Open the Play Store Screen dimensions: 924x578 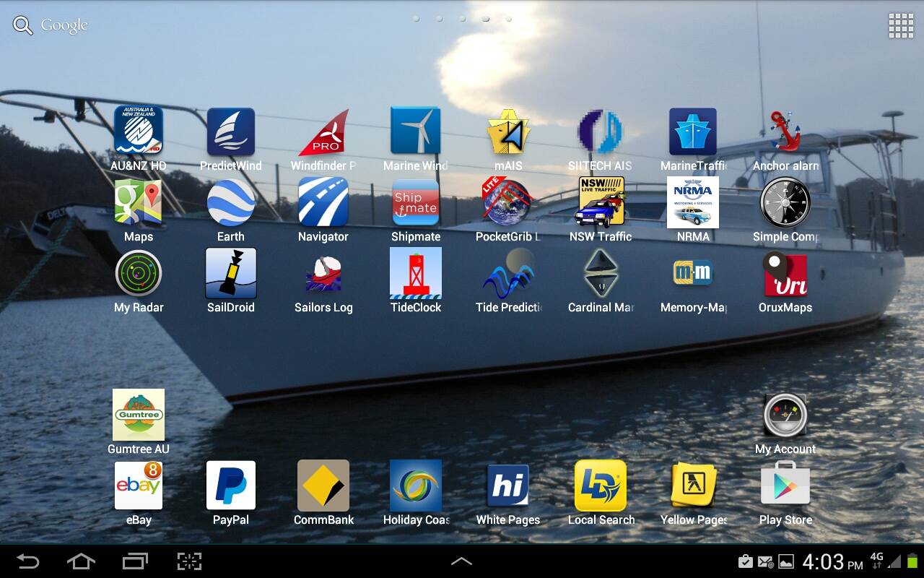(x=785, y=486)
